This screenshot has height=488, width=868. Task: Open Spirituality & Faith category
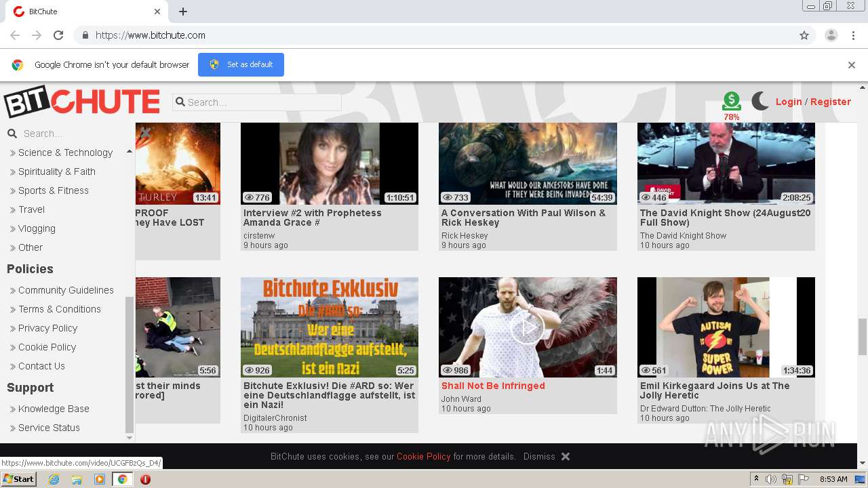coord(57,171)
